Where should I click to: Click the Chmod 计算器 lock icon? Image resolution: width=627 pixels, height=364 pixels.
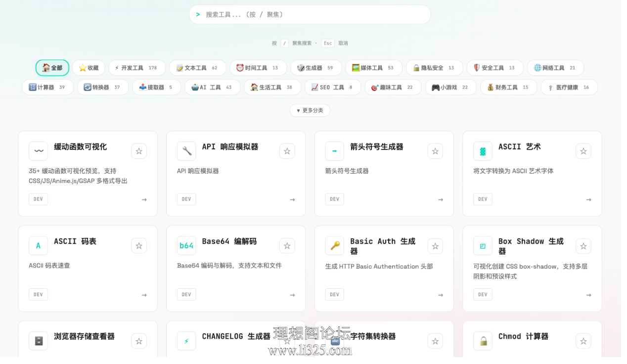pyautogui.click(x=483, y=341)
